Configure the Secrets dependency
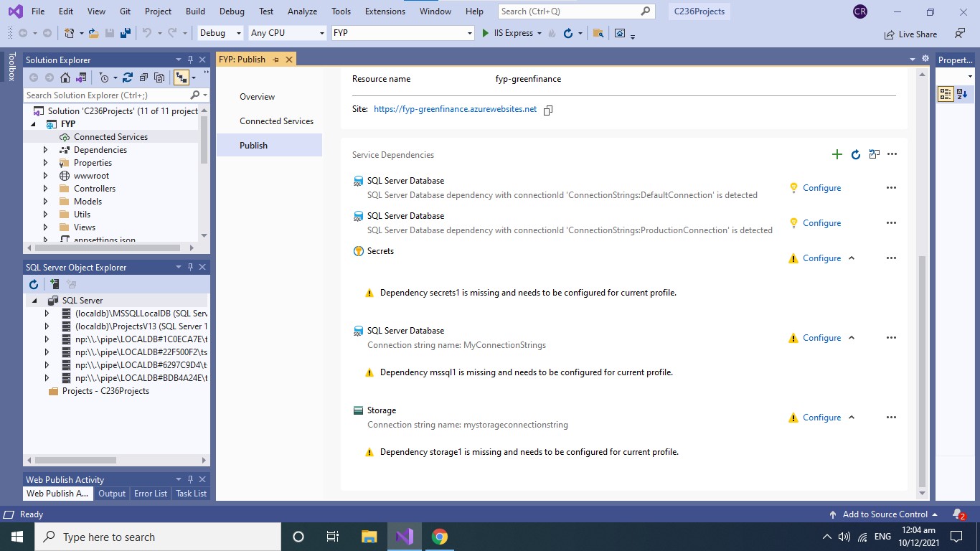The image size is (980, 551). point(821,258)
